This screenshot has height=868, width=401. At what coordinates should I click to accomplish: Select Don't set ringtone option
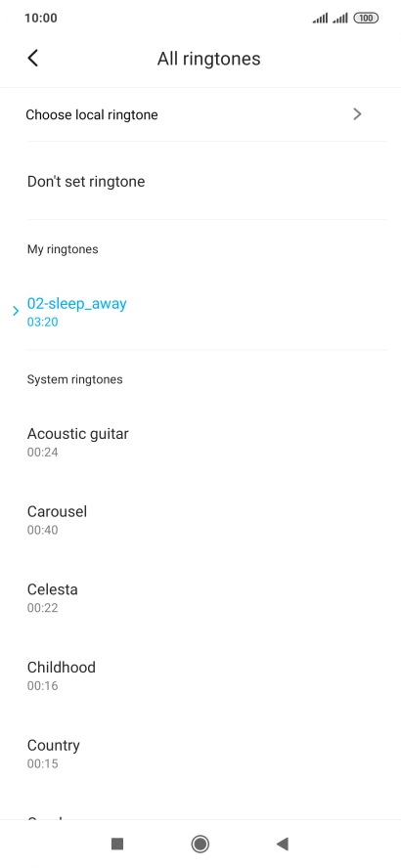[200, 181]
